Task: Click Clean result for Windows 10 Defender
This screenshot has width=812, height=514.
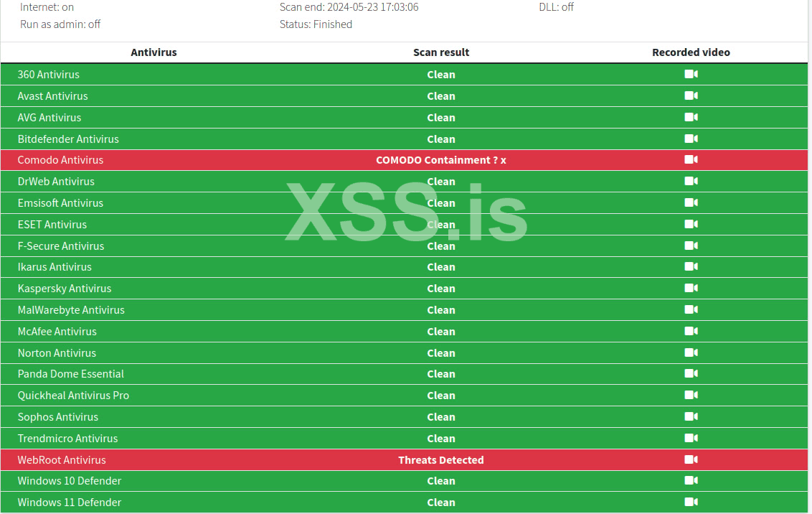Action: pyautogui.click(x=441, y=481)
